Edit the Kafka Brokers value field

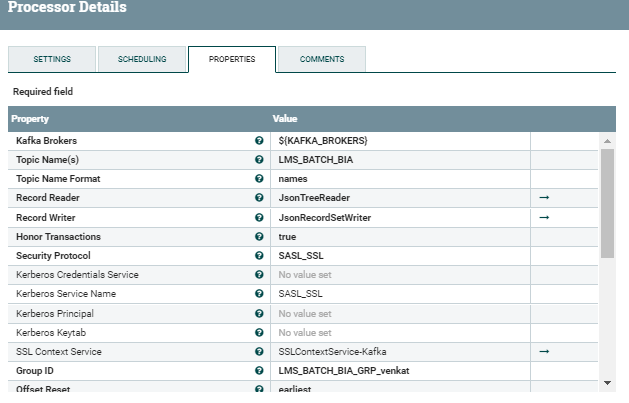click(400, 141)
